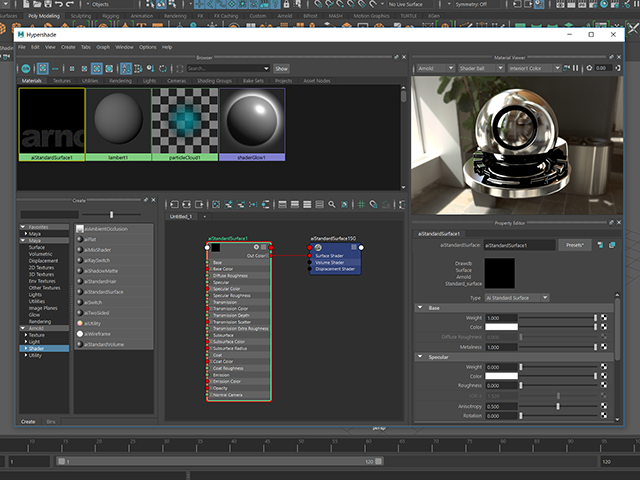Set selected nodes to simple mode icon
The image size is (640, 480).
[282, 204]
